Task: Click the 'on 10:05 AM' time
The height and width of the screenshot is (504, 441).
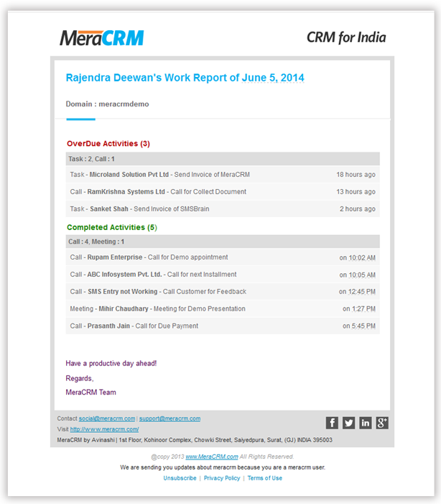Action: pos(358,275)
